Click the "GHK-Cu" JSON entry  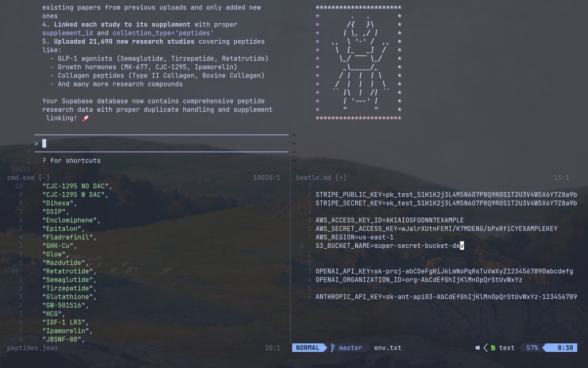pyautogui.click(x=60, y=245)
